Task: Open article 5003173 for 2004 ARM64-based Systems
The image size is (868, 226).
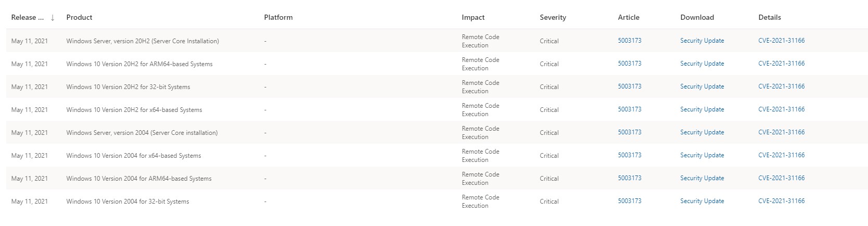Action: pyautogui.click(x=630, y=178)
